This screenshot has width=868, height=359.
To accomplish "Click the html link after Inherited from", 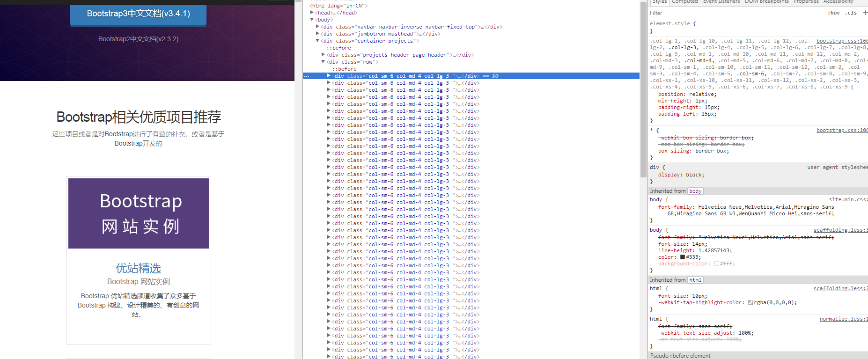I will point(695,280).
